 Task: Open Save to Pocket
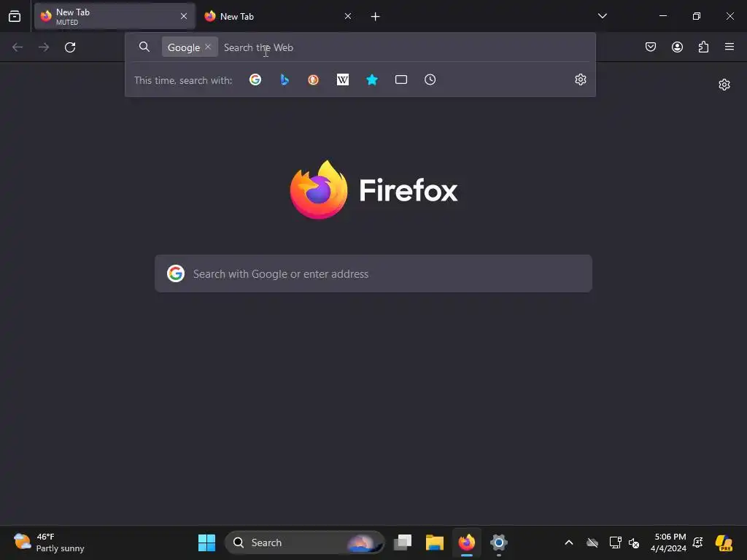(x=651, y=47)
